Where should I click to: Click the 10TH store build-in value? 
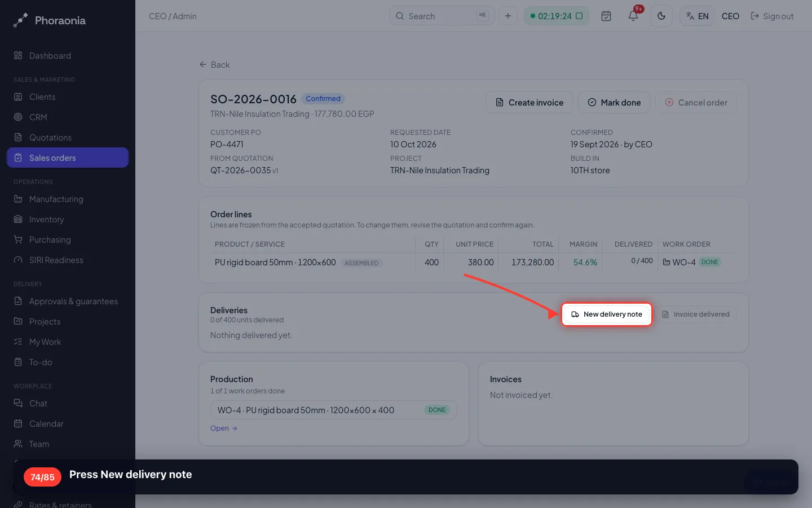tap(590, 170)
